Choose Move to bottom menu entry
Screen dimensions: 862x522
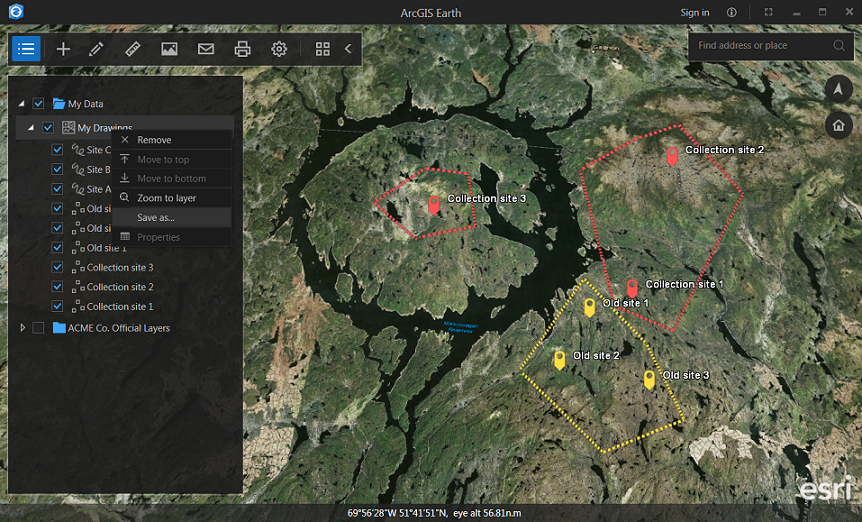172,179
